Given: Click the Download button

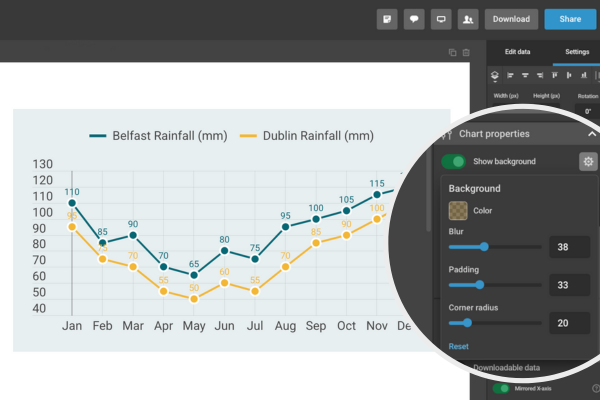Looking at the screenshot, I should tap(511, 19).
